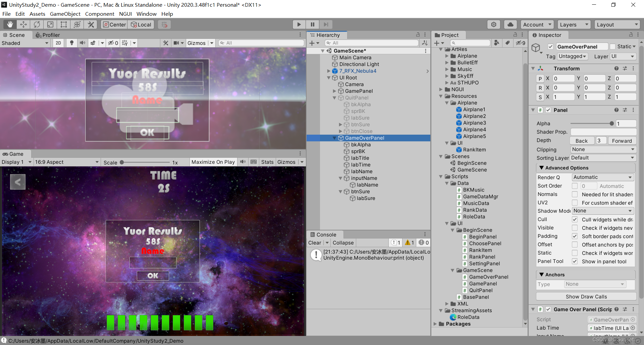
Task: Toggle Panel Tool show checkbox
Action: pyautogui.click(x=575, y=261)
